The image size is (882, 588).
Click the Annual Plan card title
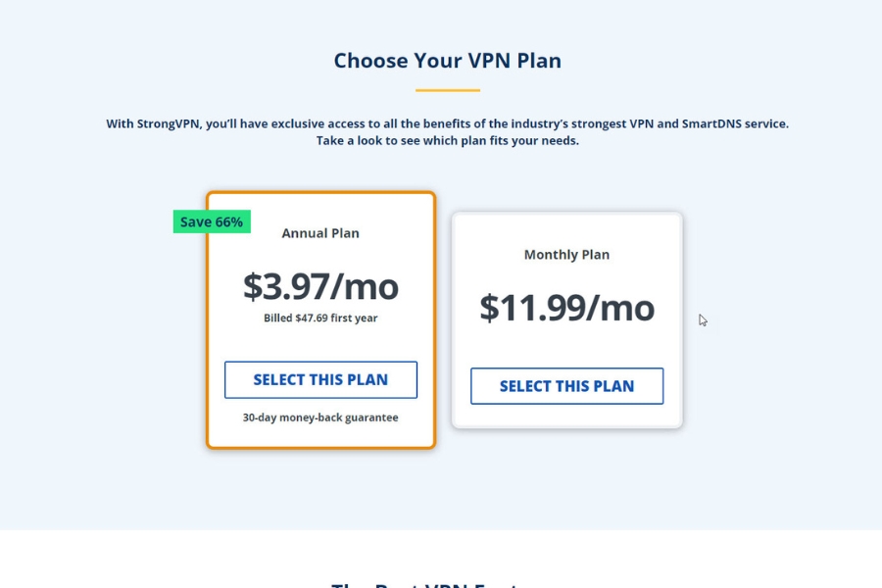tap(320, 233)
